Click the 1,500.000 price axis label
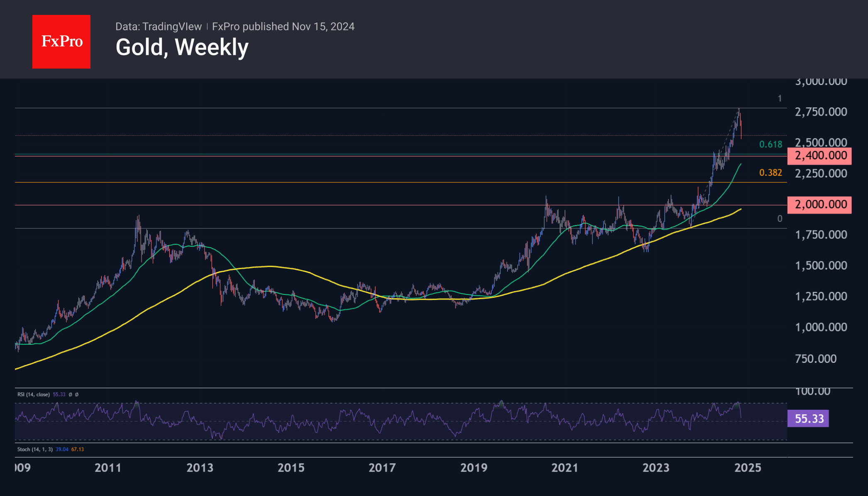This screenshot has height=496, width=868. coord(821,265)
